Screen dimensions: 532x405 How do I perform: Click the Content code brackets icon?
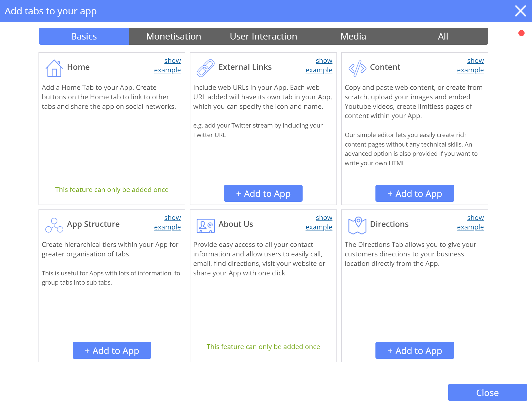coord(357,68)
